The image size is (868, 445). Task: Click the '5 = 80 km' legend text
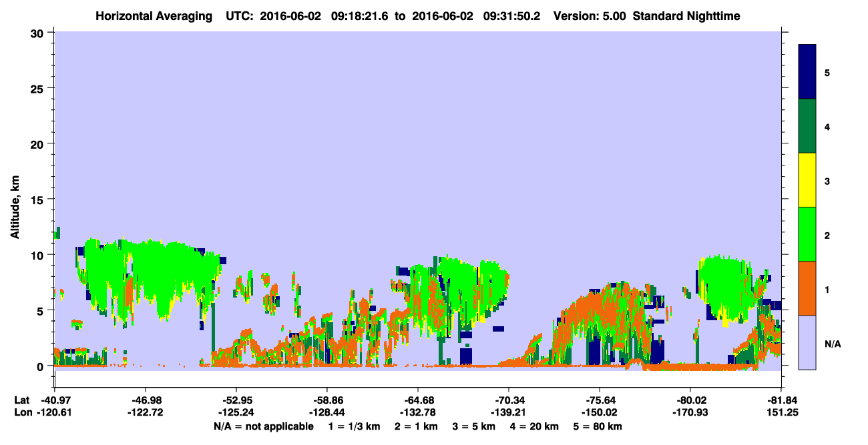coord(598,426)
